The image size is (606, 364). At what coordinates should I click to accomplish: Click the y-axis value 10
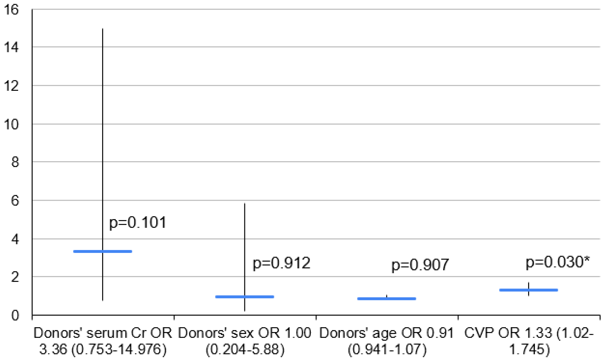[11, 124]
